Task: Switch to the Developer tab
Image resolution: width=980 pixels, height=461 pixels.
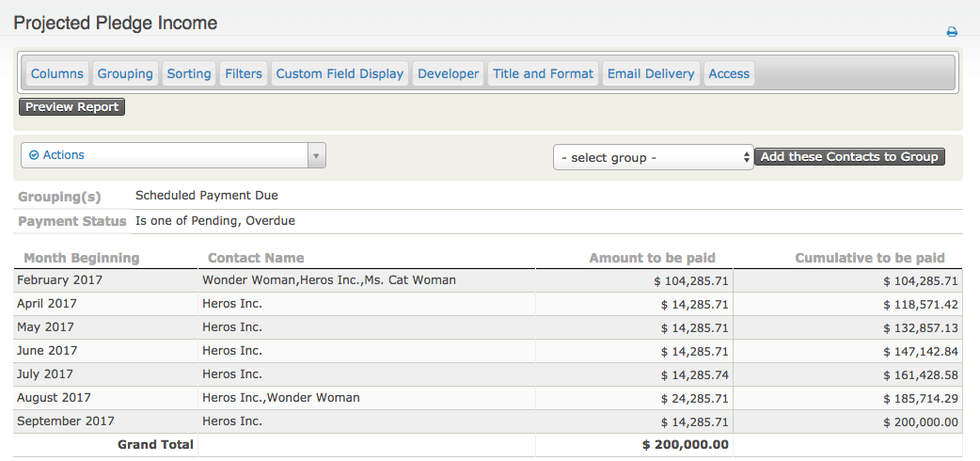Action: click(448, 73)
